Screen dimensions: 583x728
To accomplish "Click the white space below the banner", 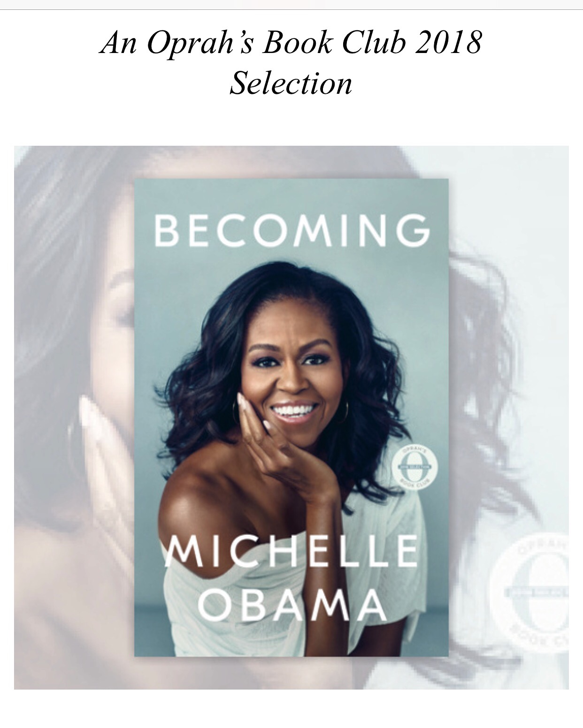I will tap(291, 709).
